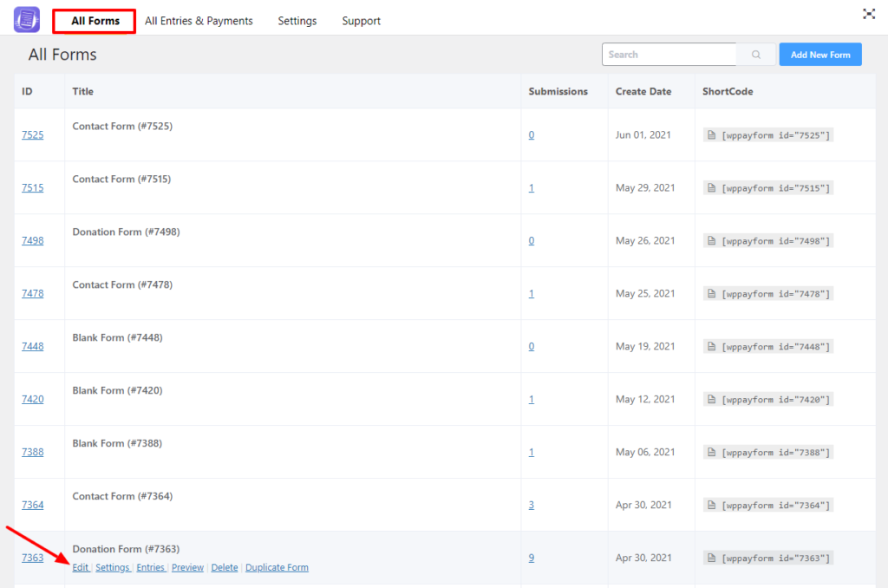View the 3 submissions of form 7364
Screen dimensions: 888x588
(x=532, y=506)
